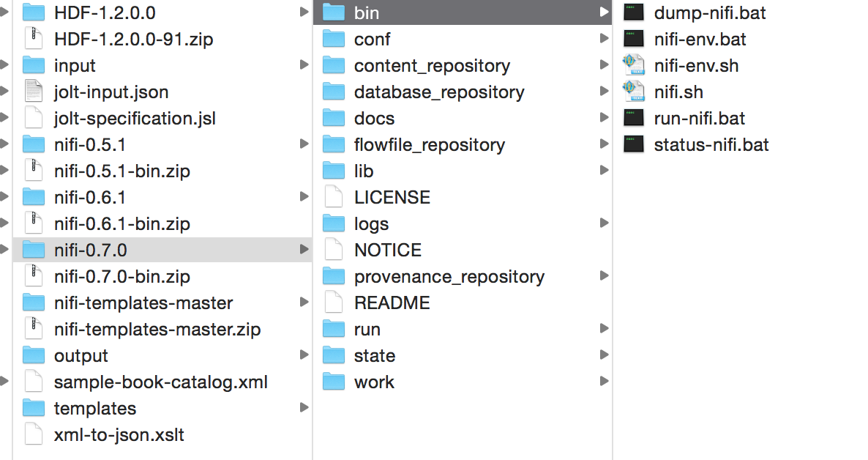The width and height of the screenshot is (868, 460).
Task: Select the README file
Action: [x=392, y=303]
